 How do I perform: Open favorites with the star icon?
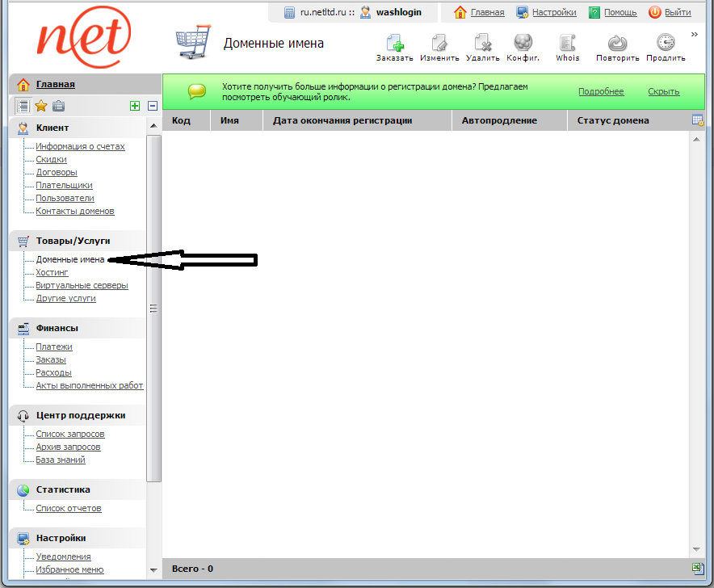pos(41,106)
